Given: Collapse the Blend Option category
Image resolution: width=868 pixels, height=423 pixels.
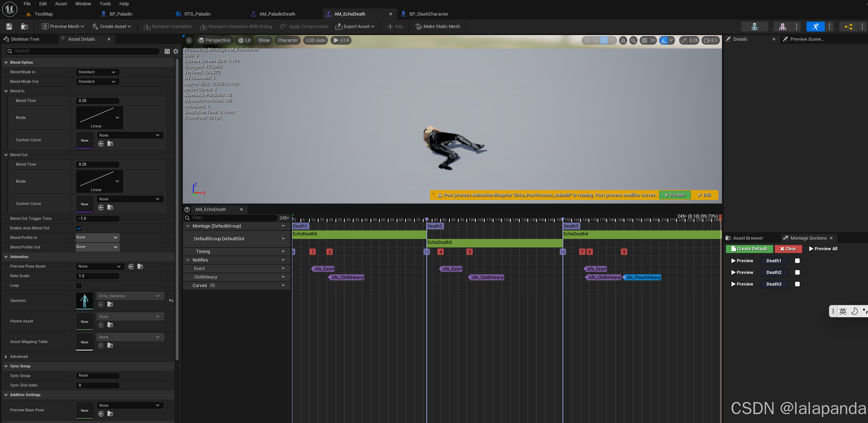Looking at the screenshot, I should click(6, 63).
